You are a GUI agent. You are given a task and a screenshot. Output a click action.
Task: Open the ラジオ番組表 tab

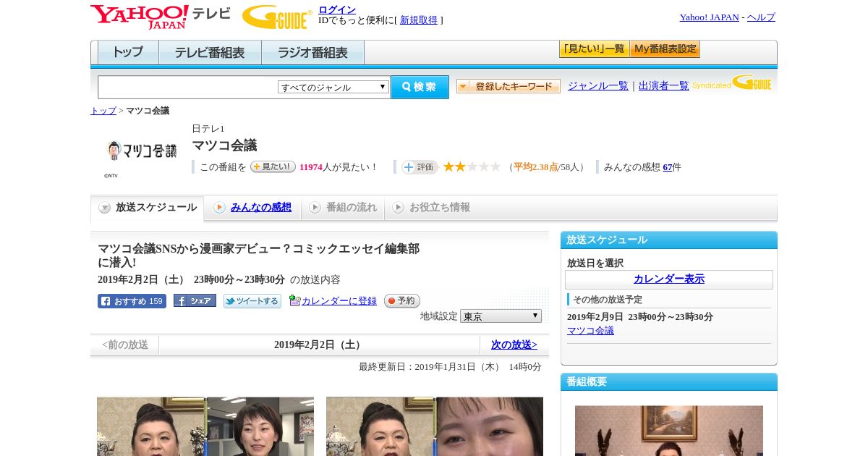[312, 53]
